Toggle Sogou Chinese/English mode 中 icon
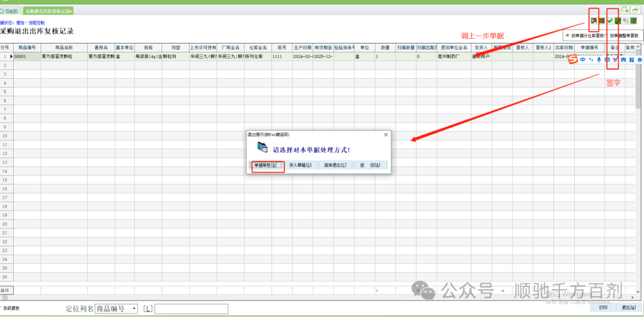This screenshot has width=644, height=317. coord(583,60)
